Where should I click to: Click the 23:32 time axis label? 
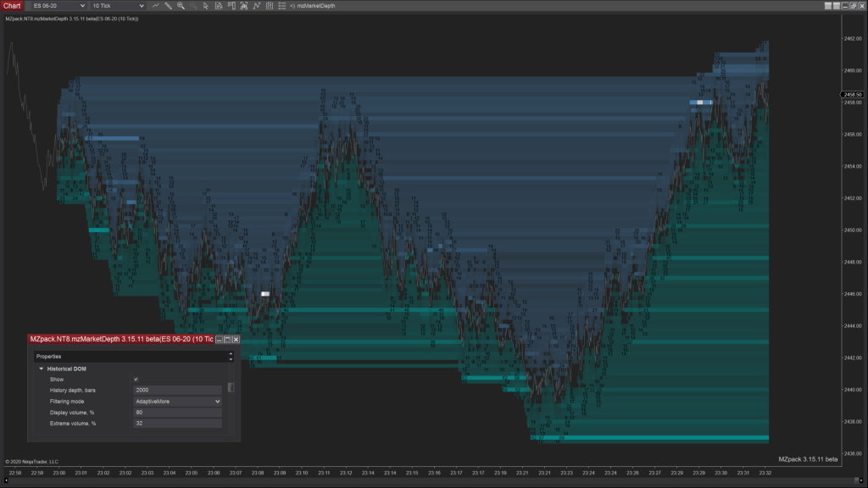[765, 473]
